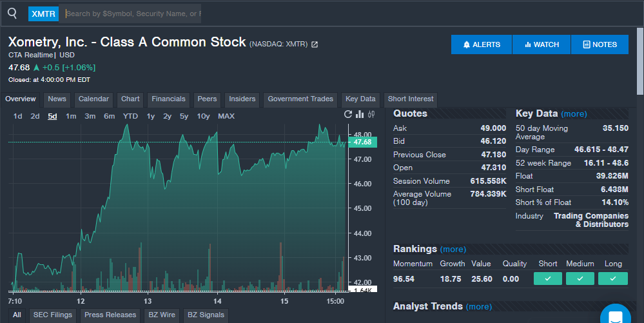Add the stock to Watch list
The width and height of the screenshot is (644, 323).
542,44
